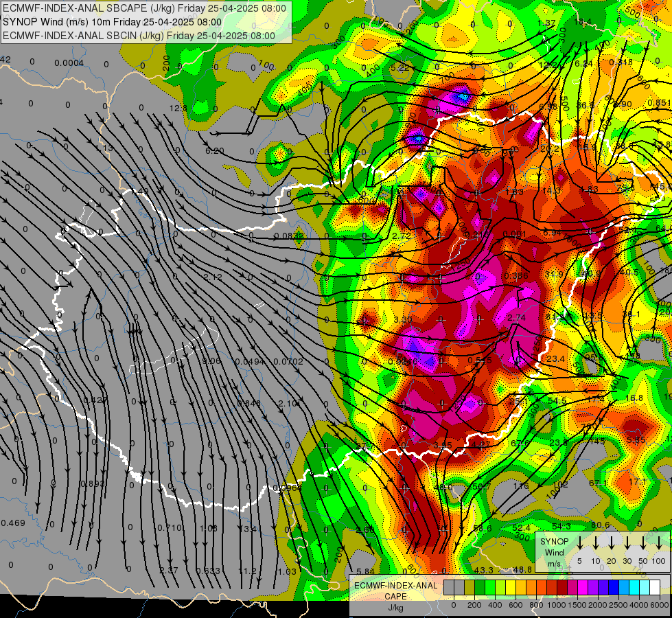Click the '2500' tick in CAPE legend
The height and width of the screenshot is (618, 672).
[x=618, y=605]
